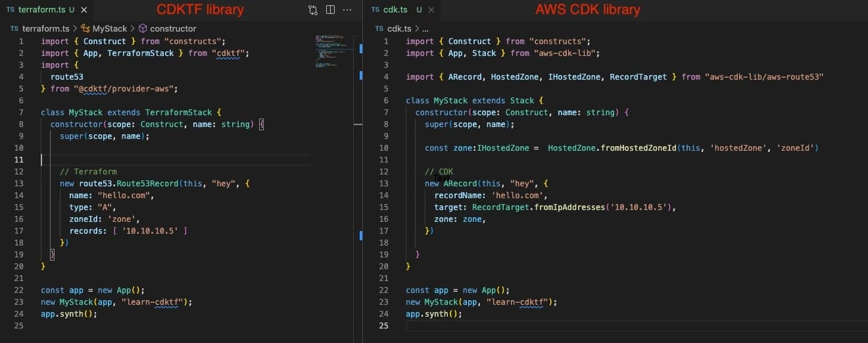868x343 pixels.
Task: Place cursor on TerraformStack in class declaration
Action: (179, 112)
